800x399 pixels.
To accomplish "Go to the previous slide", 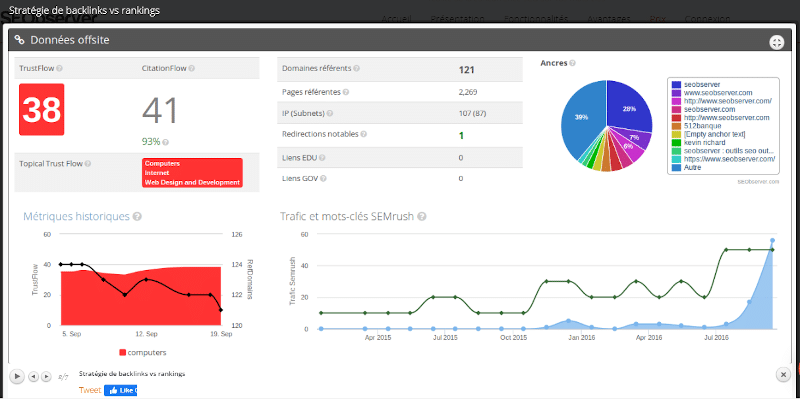I will (x=33, y=377).
